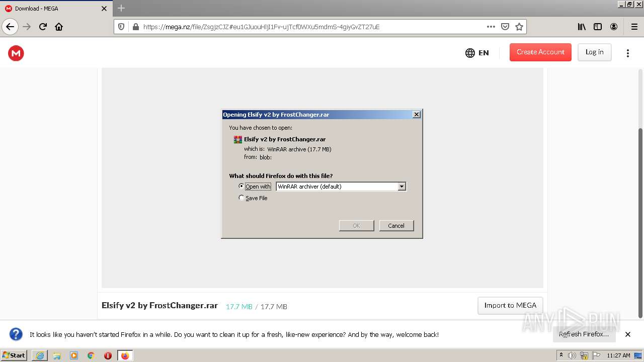The width and height of the screenshot is (644, 362).
Task: Open media player taskbar icon
Action: coord(74,355)
